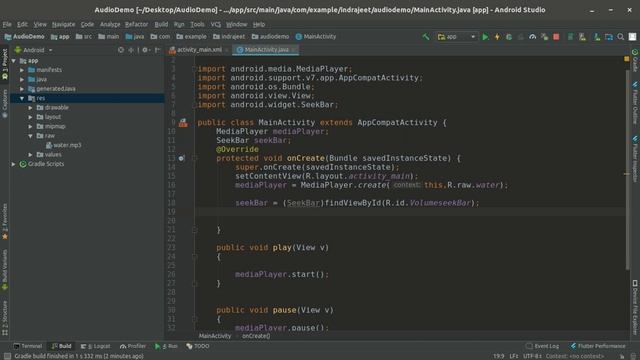The image size is (640, 360).
Task: Click Sync Project with Gradle Files icon
Action: coord(570,37)
